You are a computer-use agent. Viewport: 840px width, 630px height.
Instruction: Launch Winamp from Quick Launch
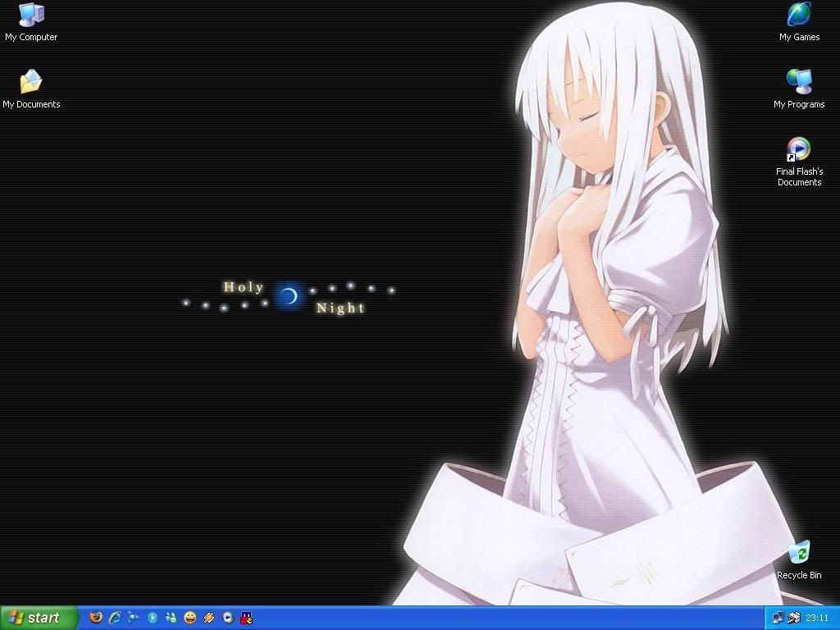pos(209,618)
